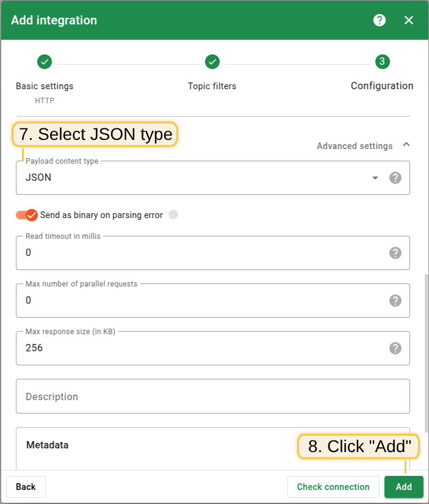Select the Topic filters step label
Screen dimensions: 429x504
pos(212,86)
